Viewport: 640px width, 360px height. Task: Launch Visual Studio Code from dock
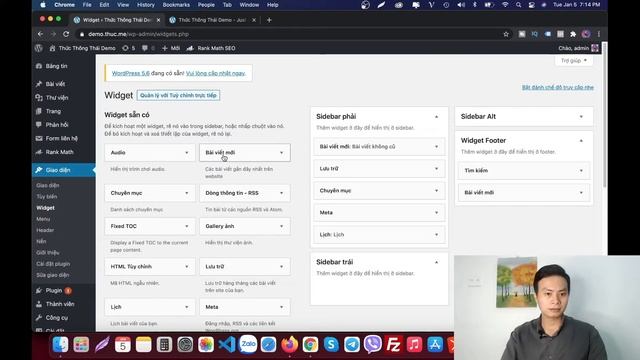coord(227,344)
